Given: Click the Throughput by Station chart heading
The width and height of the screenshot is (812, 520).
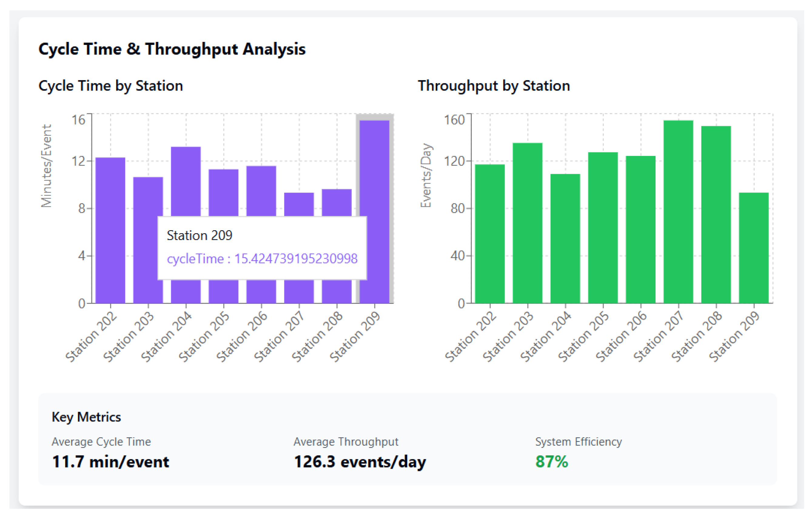Looking at the screenshot, I should pyautogui.click(x=494, y=86).
